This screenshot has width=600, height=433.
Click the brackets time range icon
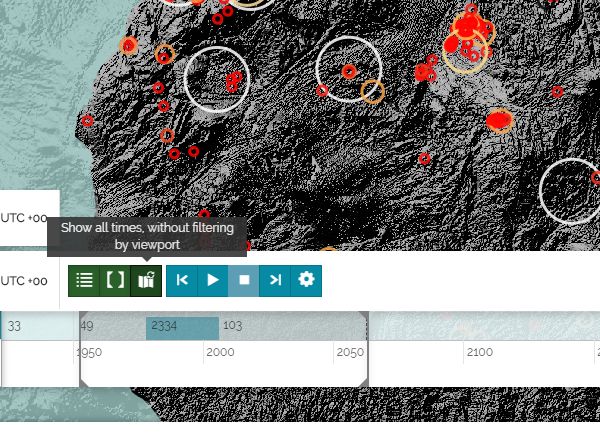(115, 280)
